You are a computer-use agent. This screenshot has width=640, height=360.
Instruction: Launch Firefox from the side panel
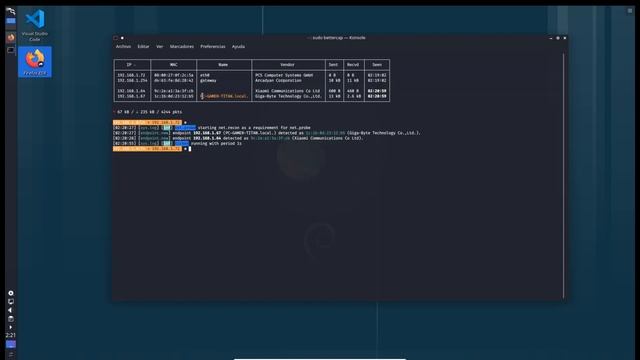tap(11, 38)
